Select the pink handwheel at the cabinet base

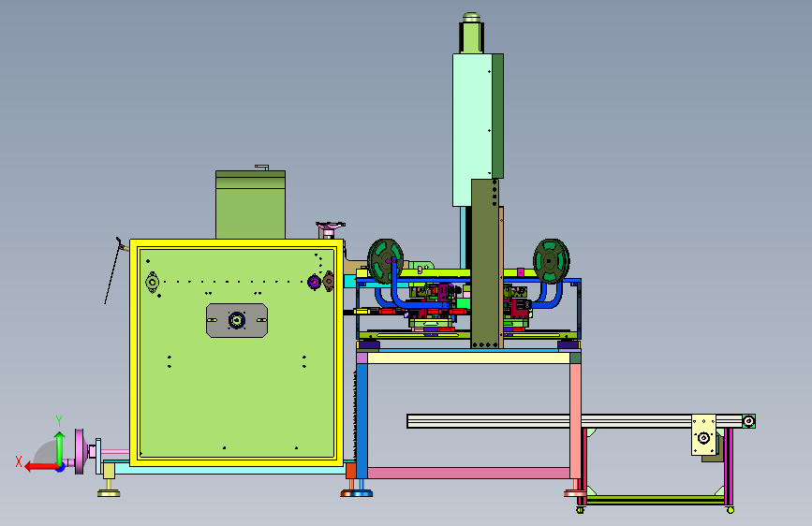[80, 451]
